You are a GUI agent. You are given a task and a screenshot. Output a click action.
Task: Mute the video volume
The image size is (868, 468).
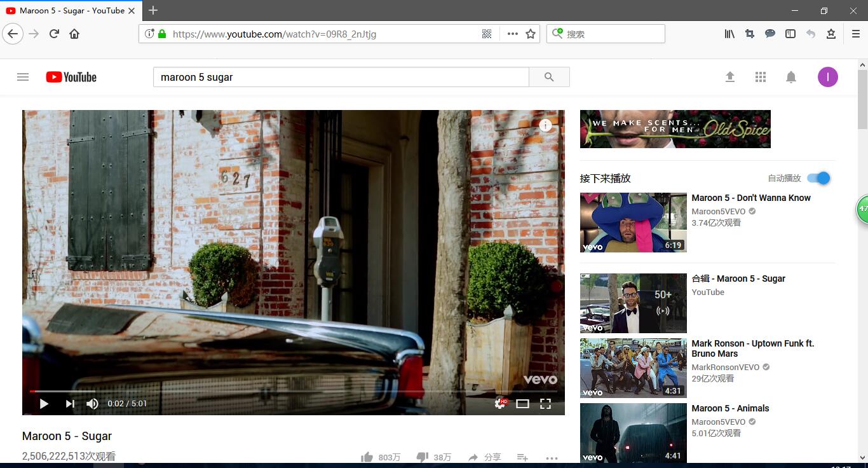pyautogui.click(x=93, y=404)
